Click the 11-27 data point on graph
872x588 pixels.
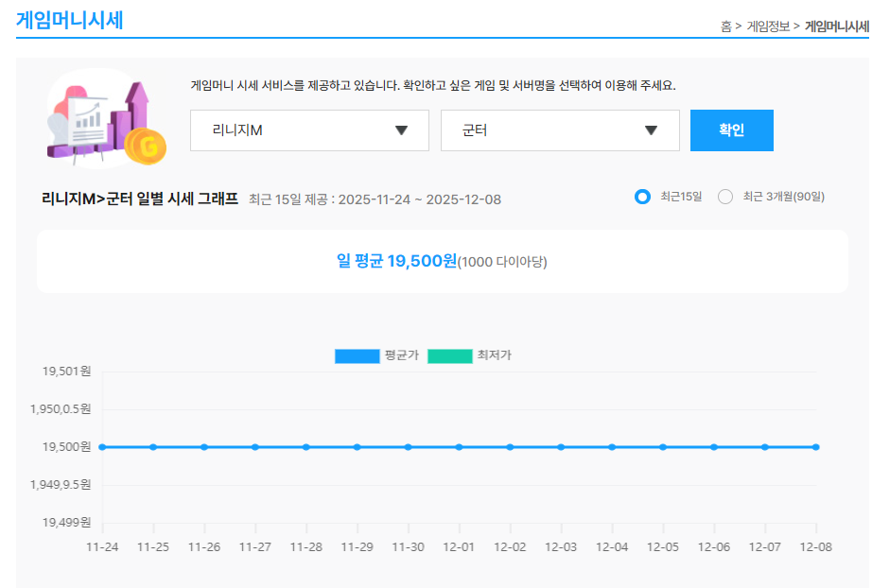point(255,447)
